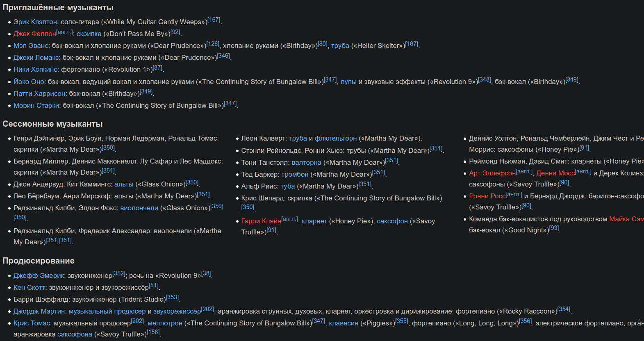This screenshot has height=341, width=644.
Task: Open footnote [354] after Rocky Raccoon
Action: [564, 309]
